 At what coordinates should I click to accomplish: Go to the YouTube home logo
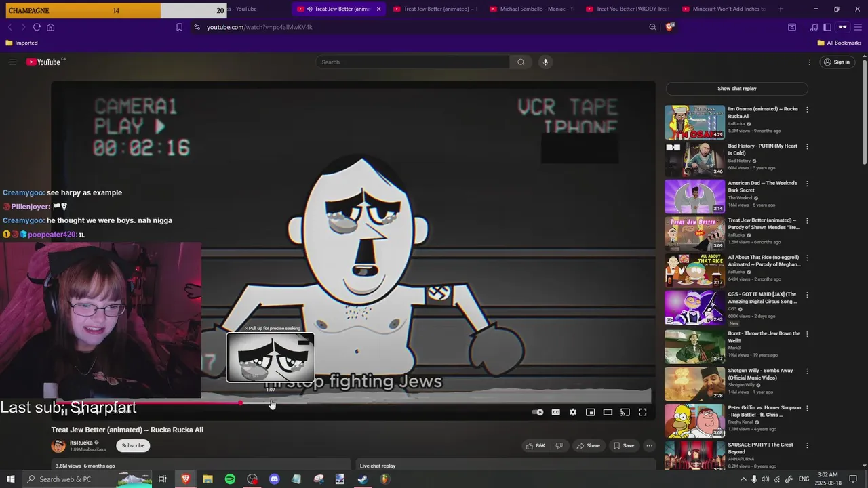[45, 62]
